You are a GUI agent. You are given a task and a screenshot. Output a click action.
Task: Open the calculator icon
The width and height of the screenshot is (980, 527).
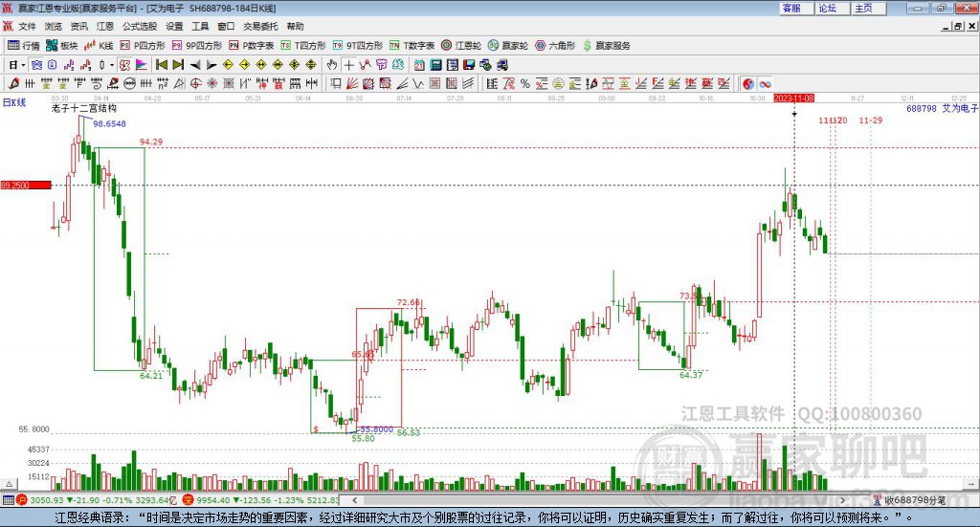click(435, 65)
